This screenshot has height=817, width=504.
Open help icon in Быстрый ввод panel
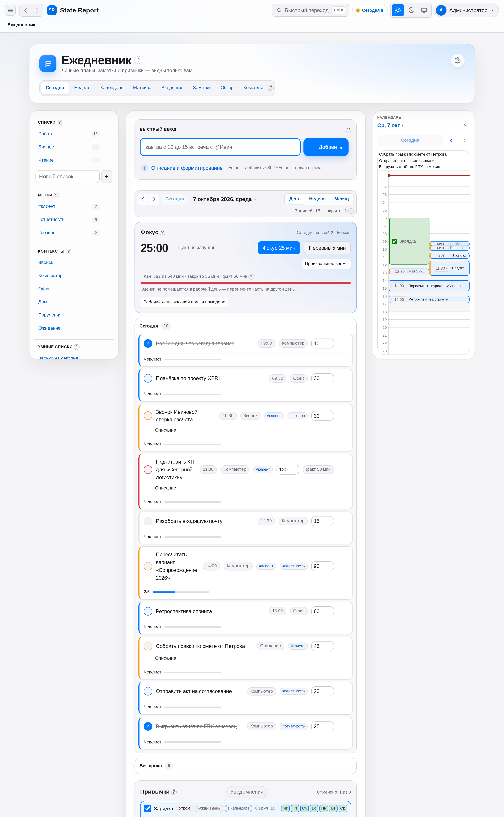point(348,129)
